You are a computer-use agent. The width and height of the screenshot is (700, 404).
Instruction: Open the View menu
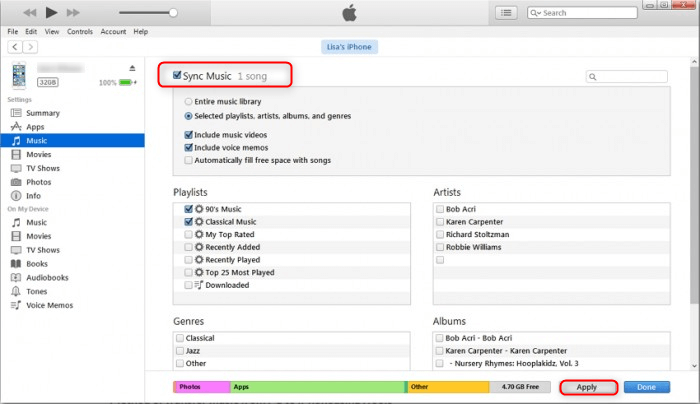pos(52,32)
